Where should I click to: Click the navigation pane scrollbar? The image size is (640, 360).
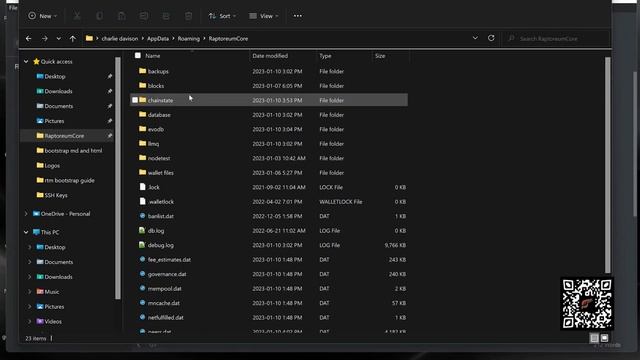point(118,178)
